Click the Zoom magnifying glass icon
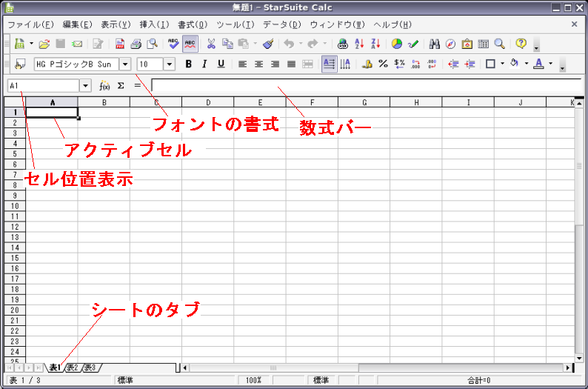The width and height of the screenshot is (588, 389). point(499,44)
